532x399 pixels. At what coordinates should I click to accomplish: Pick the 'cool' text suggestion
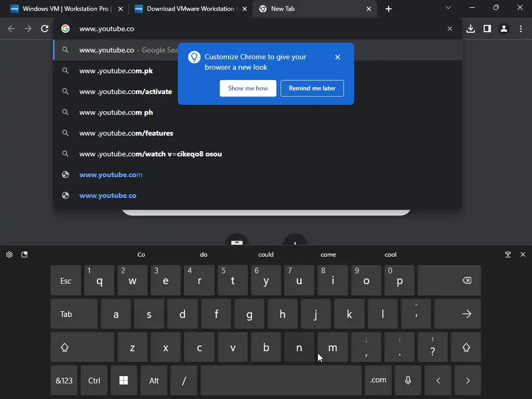[391, 255]
